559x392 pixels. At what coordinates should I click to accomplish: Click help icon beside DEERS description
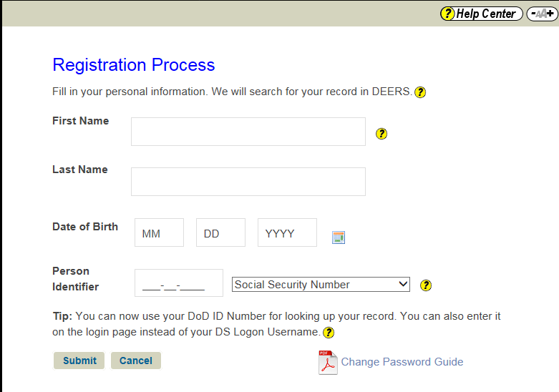pos(420,92)
